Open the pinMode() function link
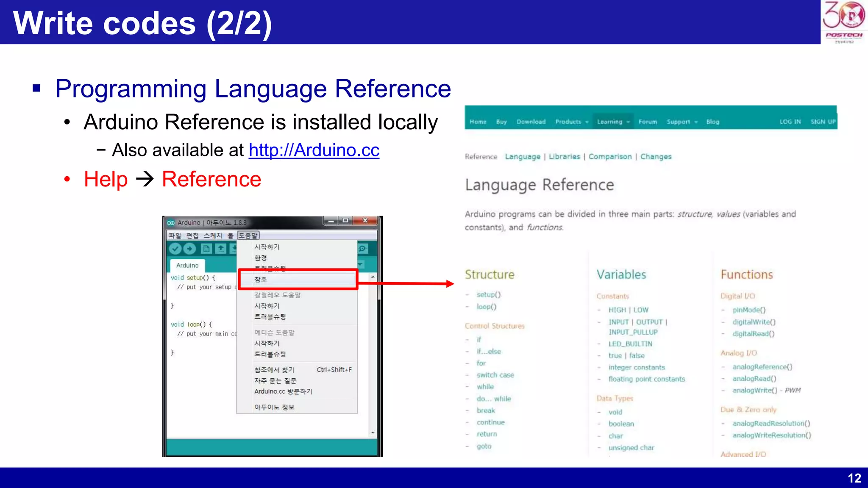868x488 pixels. pos(749,310)
